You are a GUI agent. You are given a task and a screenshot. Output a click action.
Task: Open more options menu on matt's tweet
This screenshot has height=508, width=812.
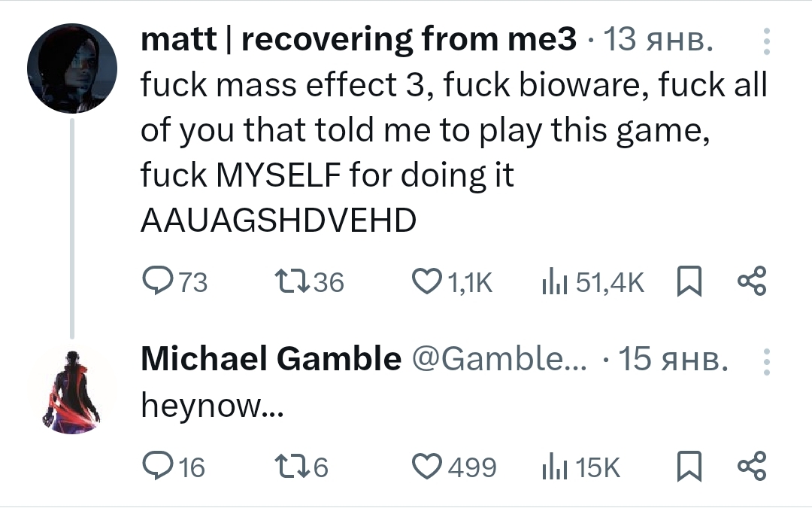pos(767,41)
